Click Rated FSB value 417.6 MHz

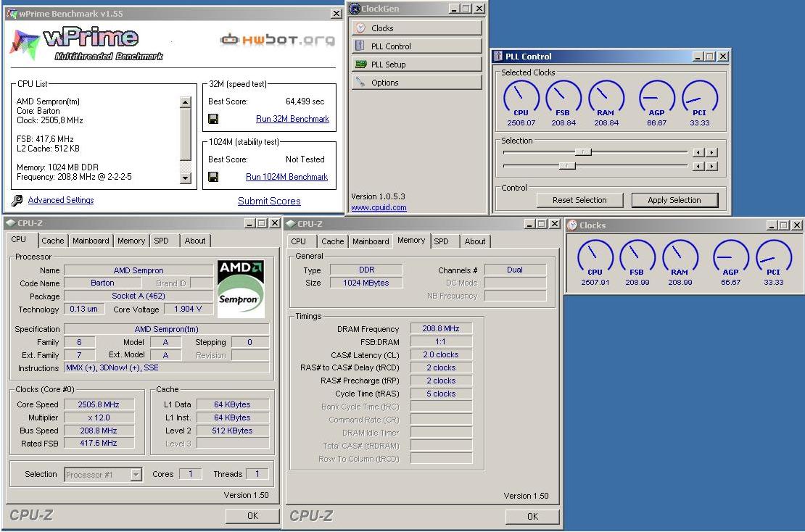(x=99, y=444)
